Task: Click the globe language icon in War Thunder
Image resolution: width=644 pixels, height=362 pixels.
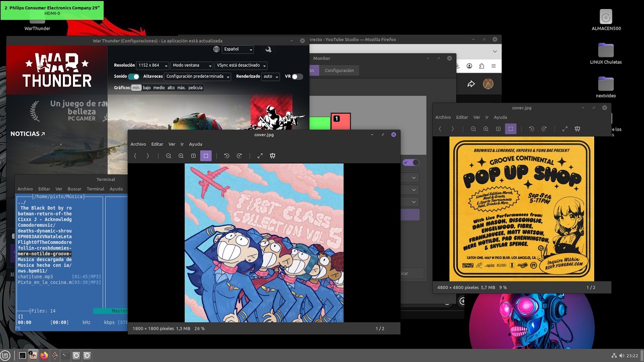Action: click(216, 49)
